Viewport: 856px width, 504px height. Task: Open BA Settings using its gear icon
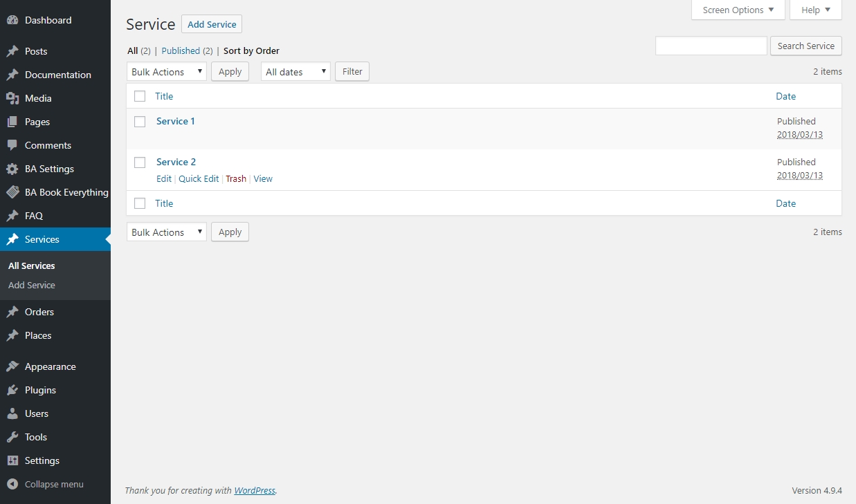[12, 169]
